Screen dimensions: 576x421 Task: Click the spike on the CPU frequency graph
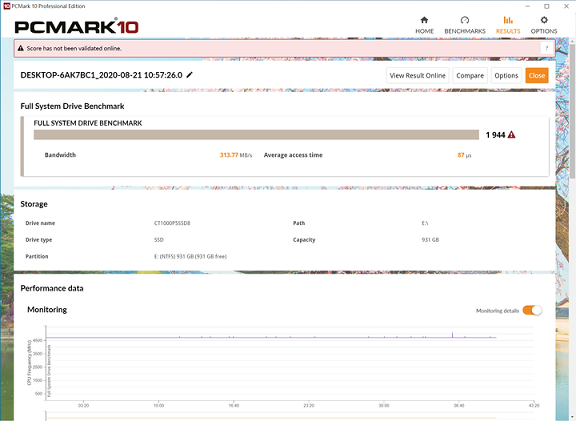click(x=452, y=335)
